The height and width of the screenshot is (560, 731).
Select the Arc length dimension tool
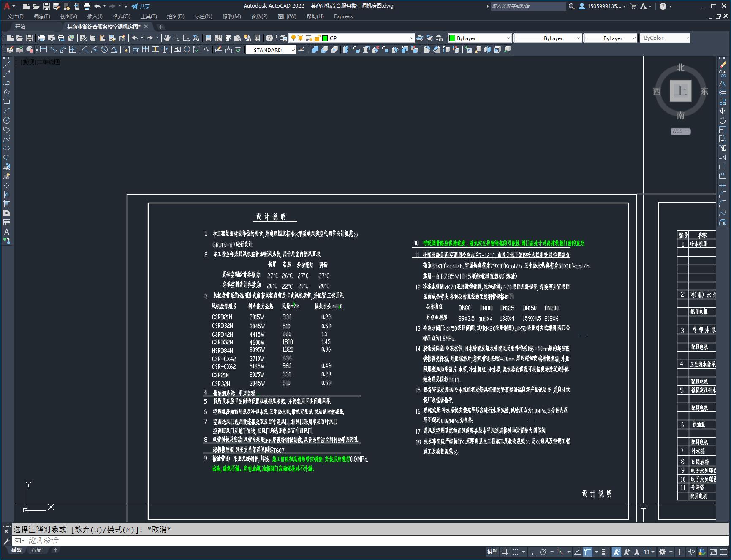coord(63,49)
